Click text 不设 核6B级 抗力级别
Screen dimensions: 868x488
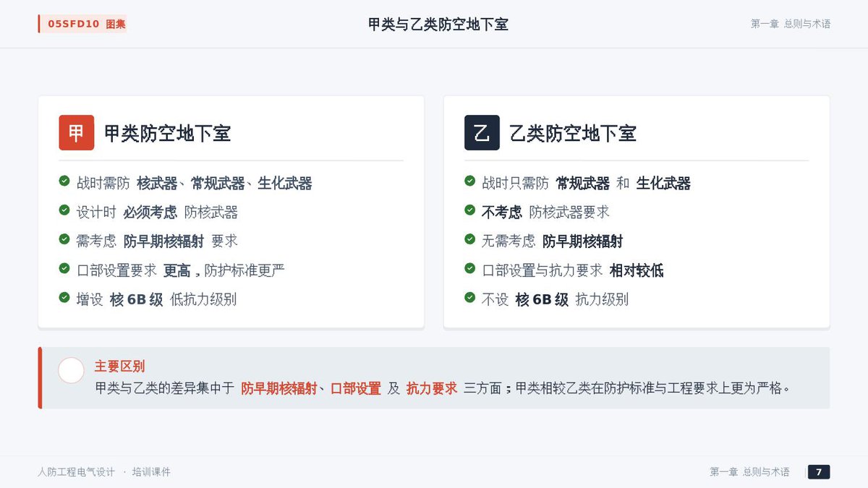[x=555, y=299]
